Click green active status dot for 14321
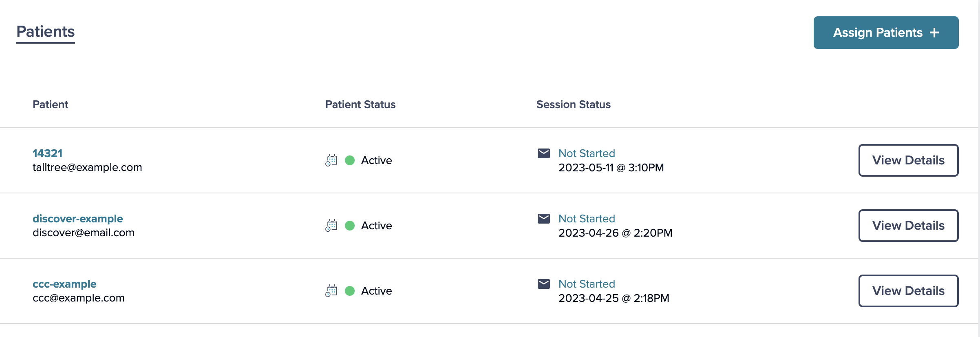Image resolution: width=980 pixels, height=337 pixels. [350, 160]
